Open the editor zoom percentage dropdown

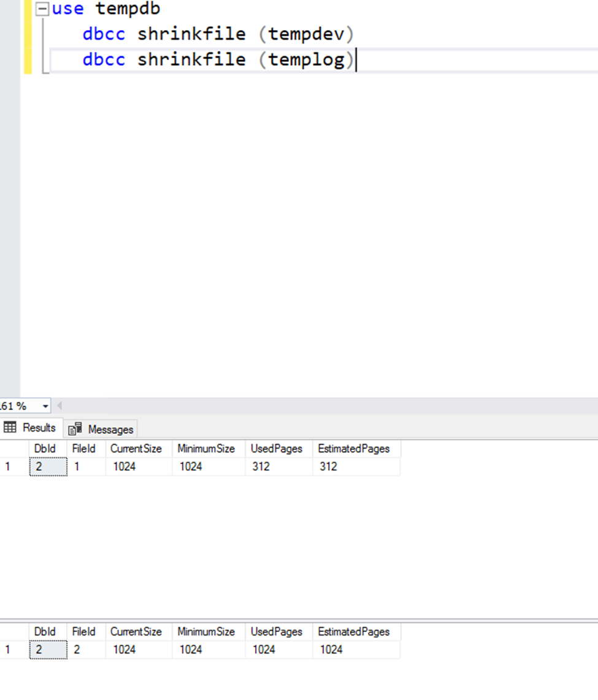coord(45,405)
